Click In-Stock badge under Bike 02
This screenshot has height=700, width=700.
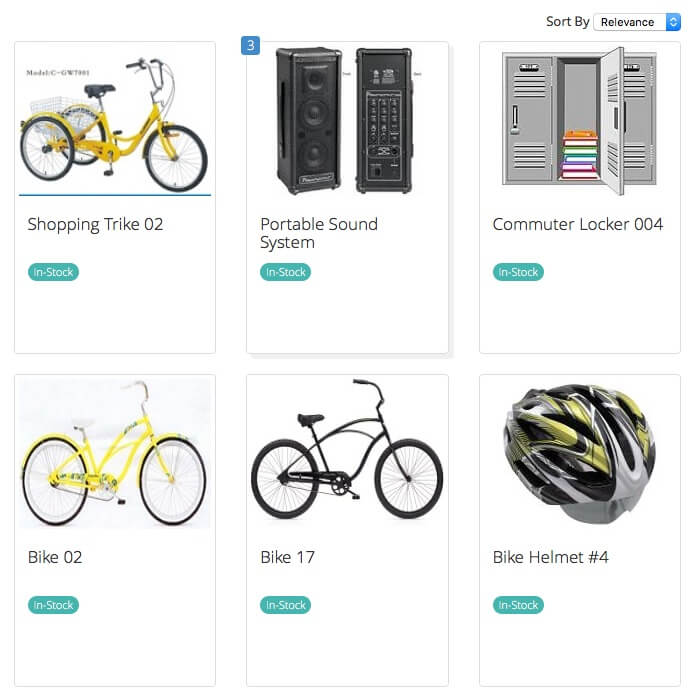coord(53,605)
